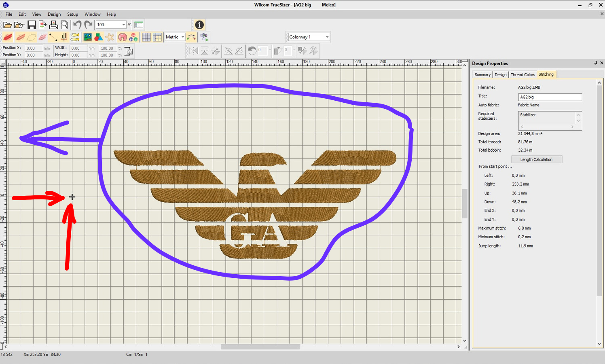Save the design with the floppy disk icon
The image size is (605, 364).
(x=32, y=25)
